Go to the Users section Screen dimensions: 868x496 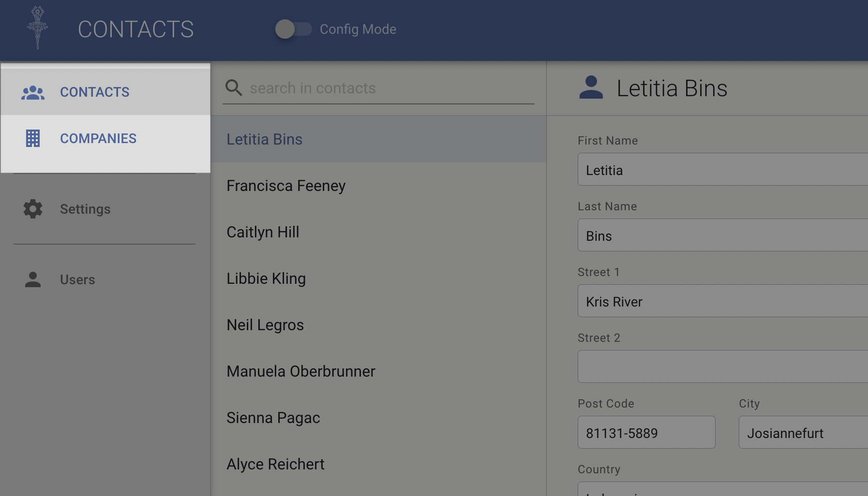click(x=77, y=280)
